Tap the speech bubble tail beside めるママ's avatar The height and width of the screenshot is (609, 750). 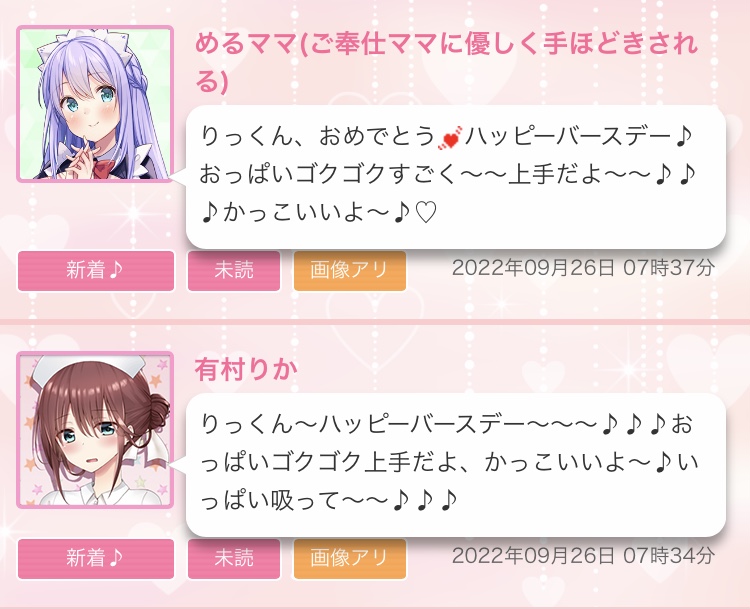tap(179, 177)
